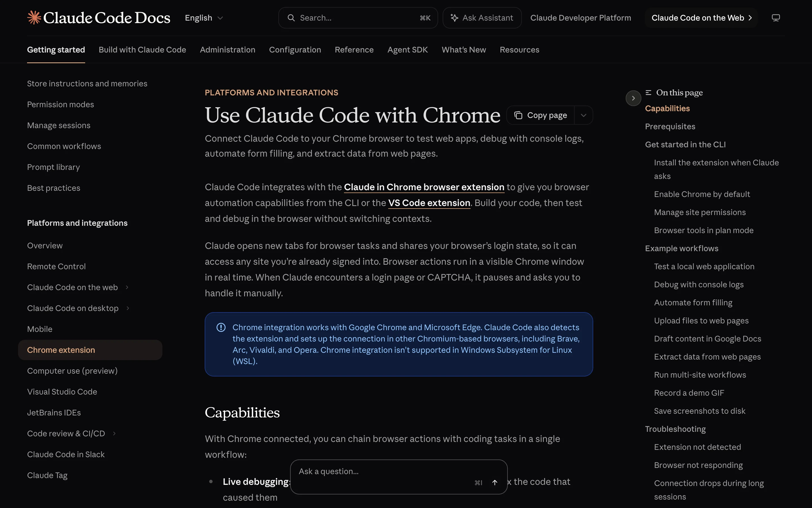Open Best practices in sidebar
This screenshot has height=508, width=812.
[x=54, y=188]
